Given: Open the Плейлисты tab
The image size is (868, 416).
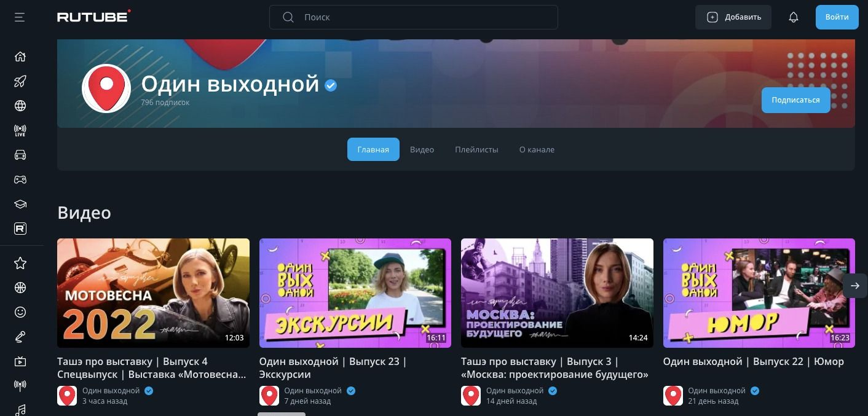Looking at the screenshot, I should point(476,149).
